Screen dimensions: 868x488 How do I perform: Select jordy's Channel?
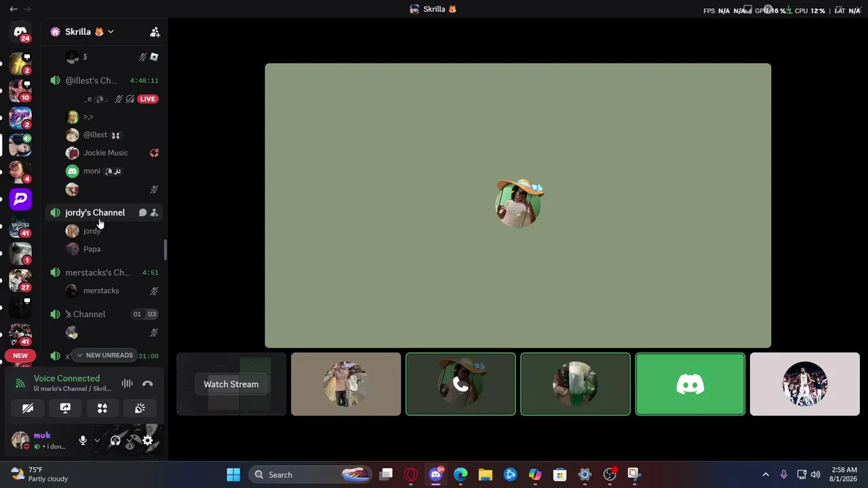105,213
